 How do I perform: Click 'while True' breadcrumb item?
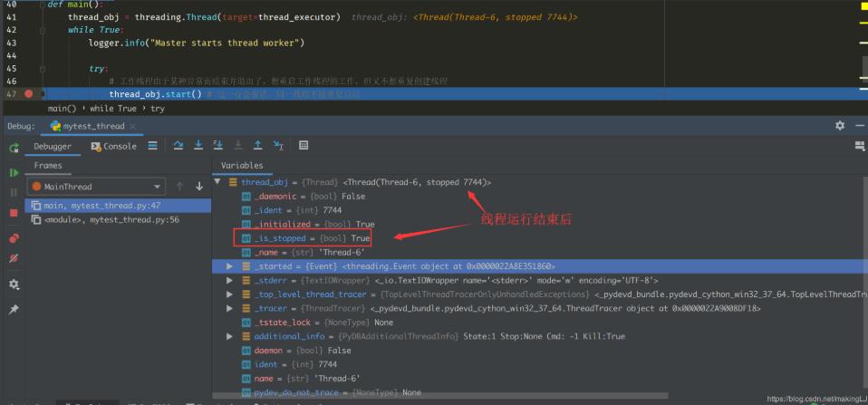pos(113,109)
